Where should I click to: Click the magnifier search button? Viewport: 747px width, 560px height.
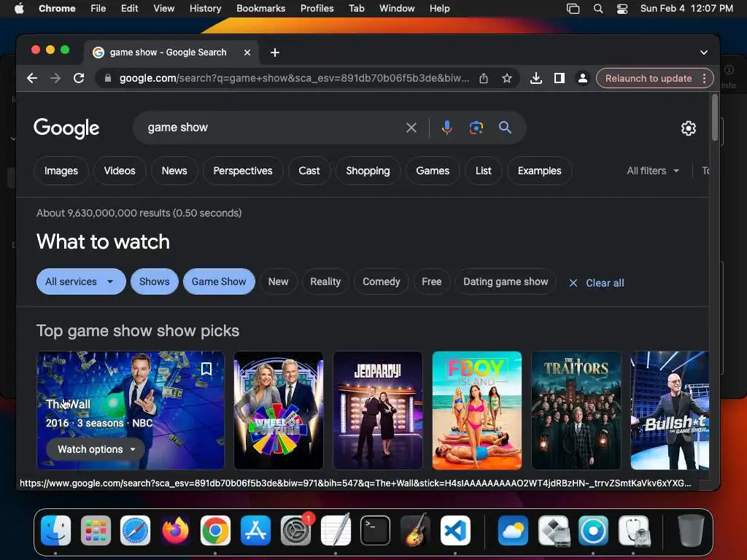tap(505, 128)
